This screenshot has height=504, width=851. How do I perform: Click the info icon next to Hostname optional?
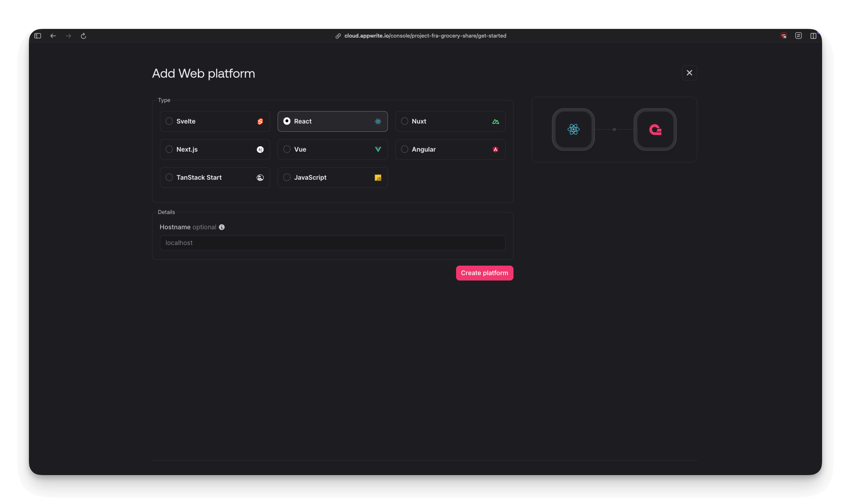[222, 227]
